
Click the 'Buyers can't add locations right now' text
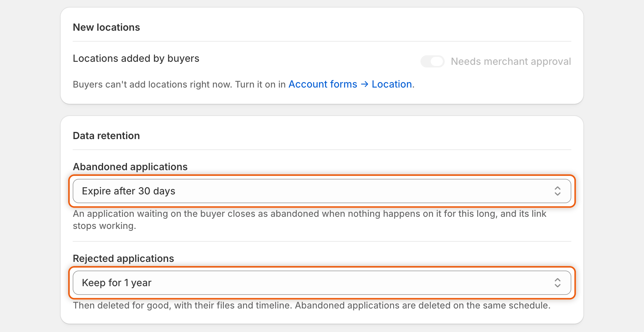pos(179,84)
